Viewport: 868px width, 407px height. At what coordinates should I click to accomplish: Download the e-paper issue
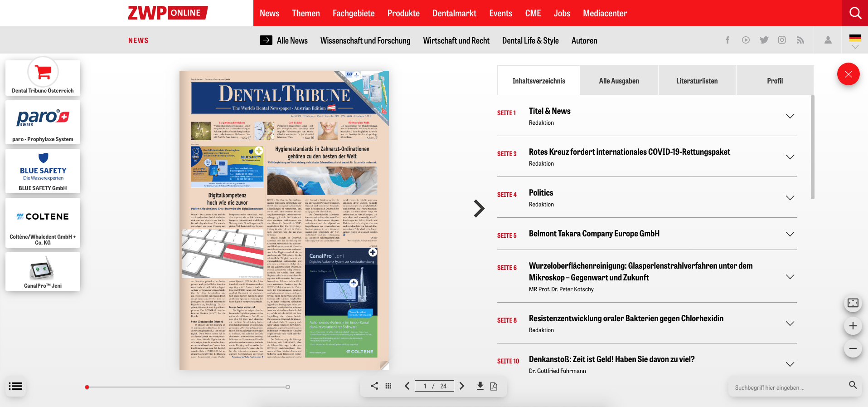[x=480, y=386]
